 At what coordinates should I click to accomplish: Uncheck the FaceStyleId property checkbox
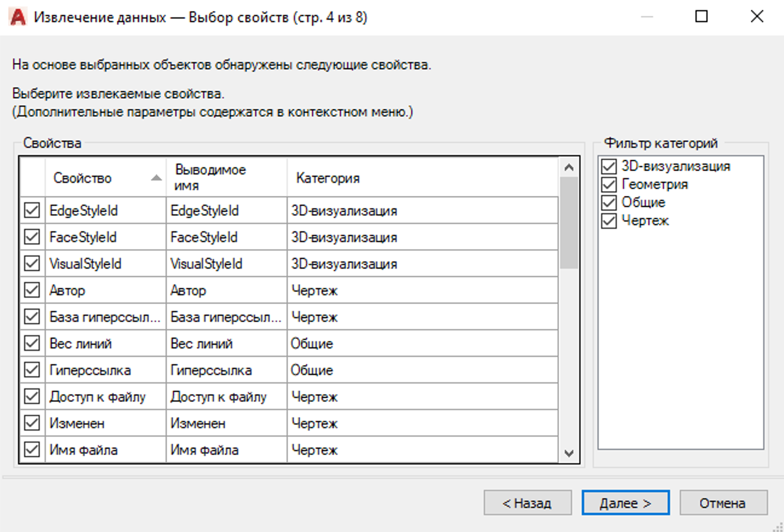point(32,237)
